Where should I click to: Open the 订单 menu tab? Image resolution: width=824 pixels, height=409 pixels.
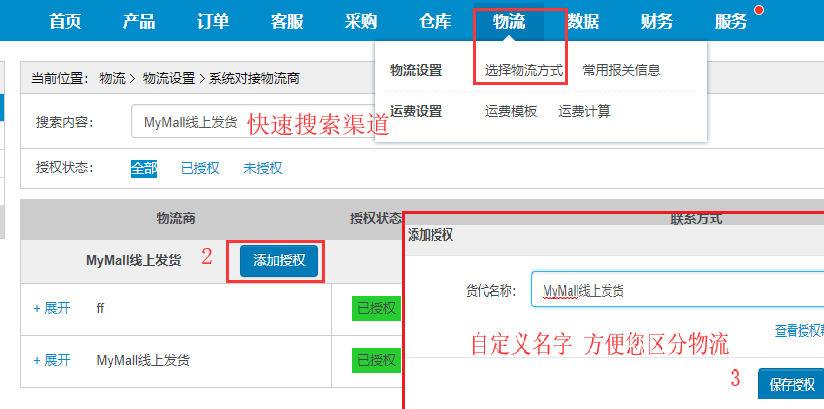click(213, 22)
